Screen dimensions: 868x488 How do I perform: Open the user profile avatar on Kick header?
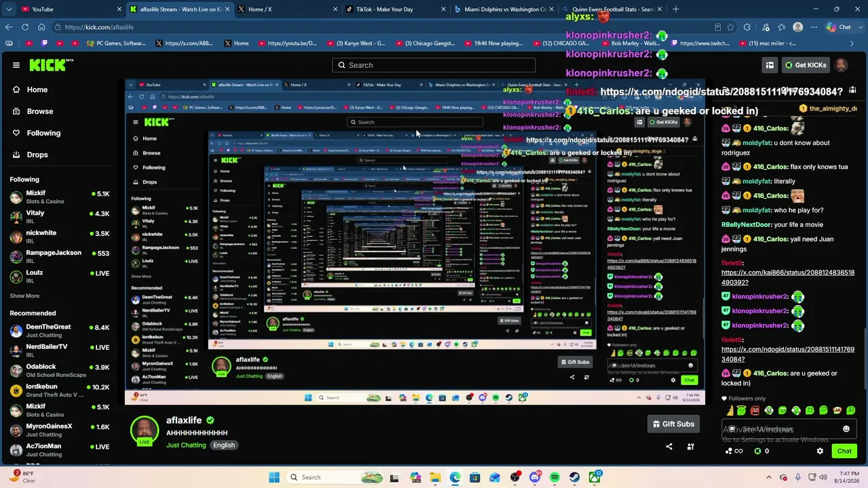(841, 65)
